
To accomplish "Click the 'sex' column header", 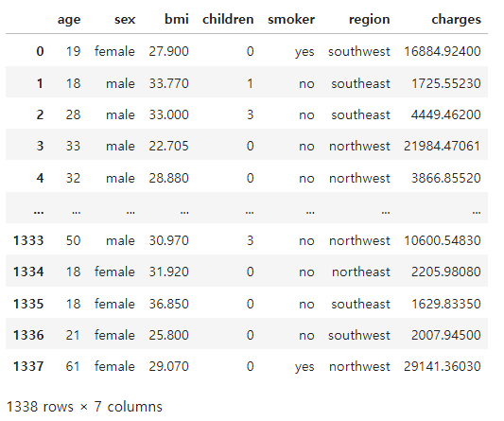I will [x=125, y=20].
